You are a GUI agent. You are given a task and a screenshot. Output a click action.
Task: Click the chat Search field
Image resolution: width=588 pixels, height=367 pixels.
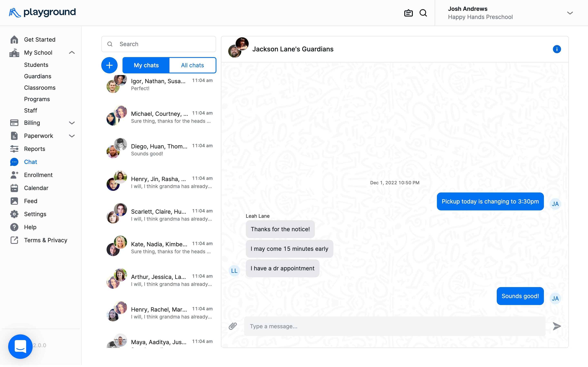(158, 44)
